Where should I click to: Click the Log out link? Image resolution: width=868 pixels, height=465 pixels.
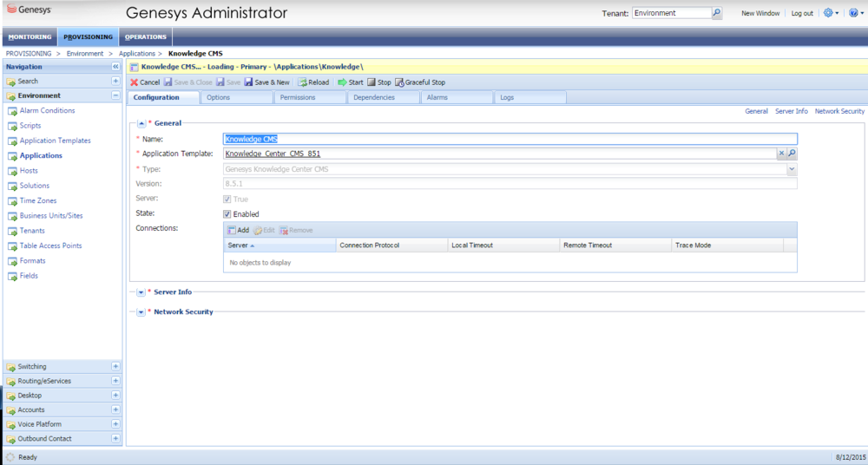(x=802, y=14)
